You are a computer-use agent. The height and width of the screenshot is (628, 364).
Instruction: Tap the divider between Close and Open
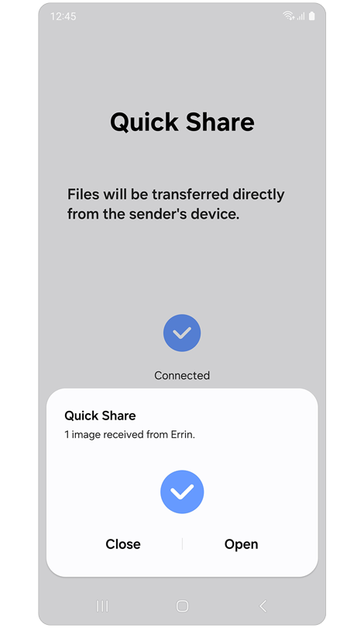(183, 544)
